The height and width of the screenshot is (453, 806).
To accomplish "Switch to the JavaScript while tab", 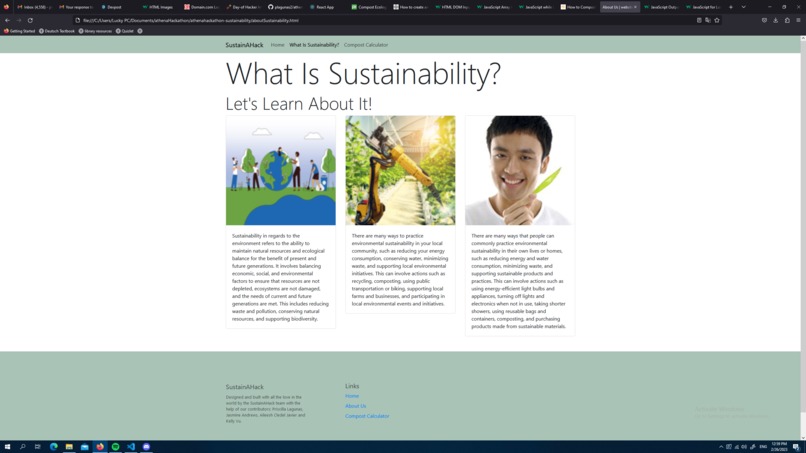I will tap(536, 7).
